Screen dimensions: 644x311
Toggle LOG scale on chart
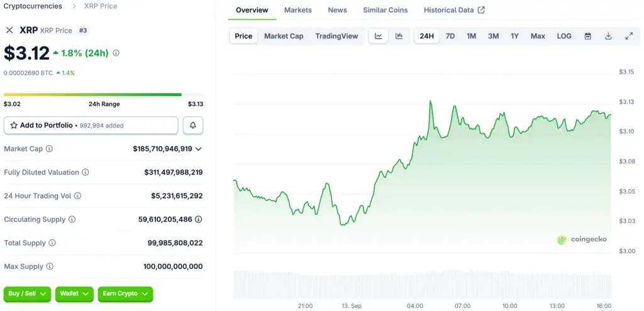click(x=564, y=36)
